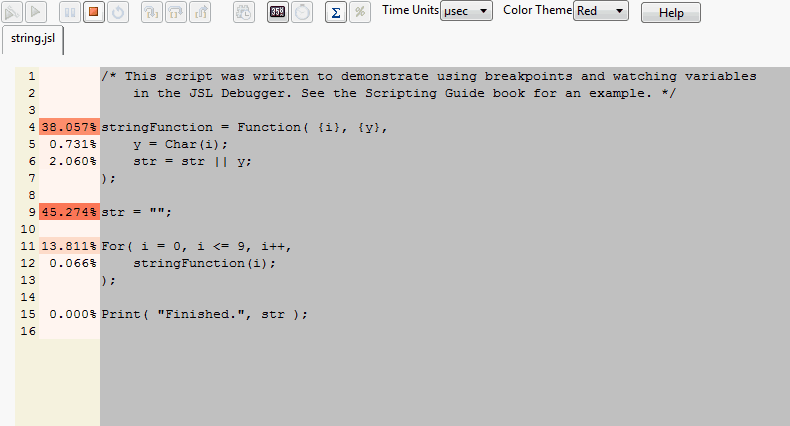Click line number 12 in the gutter
The width and height of the screenshot is (790, 426).
coord(31,263)
